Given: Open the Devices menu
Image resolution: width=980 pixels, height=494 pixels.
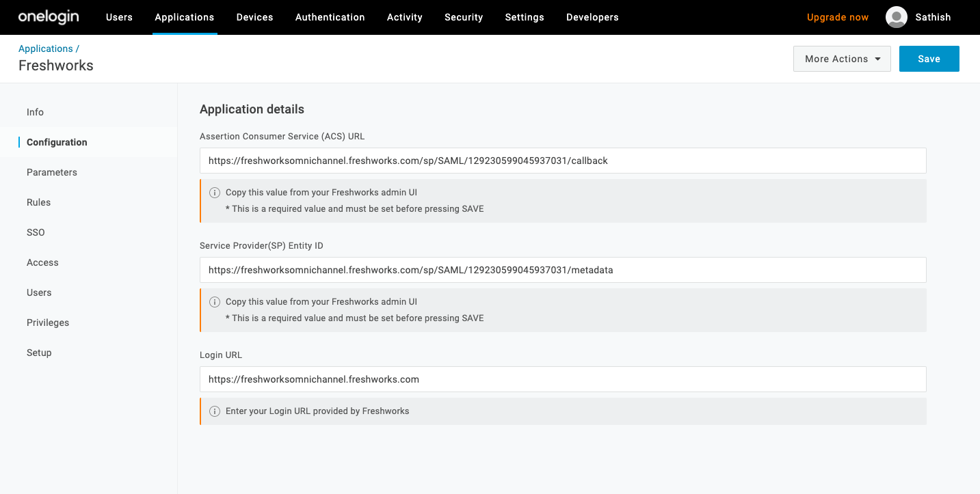Looking at the screenshot, I should [254, 17].
